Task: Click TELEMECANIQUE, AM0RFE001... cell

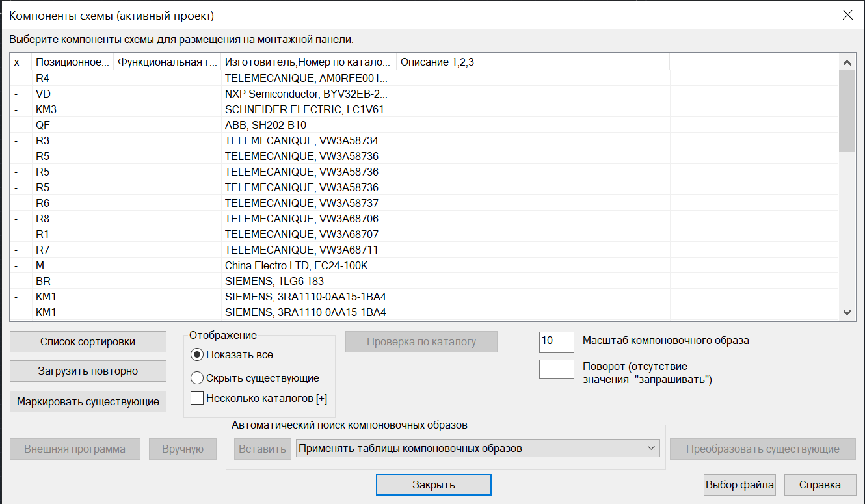Action: 309,78
